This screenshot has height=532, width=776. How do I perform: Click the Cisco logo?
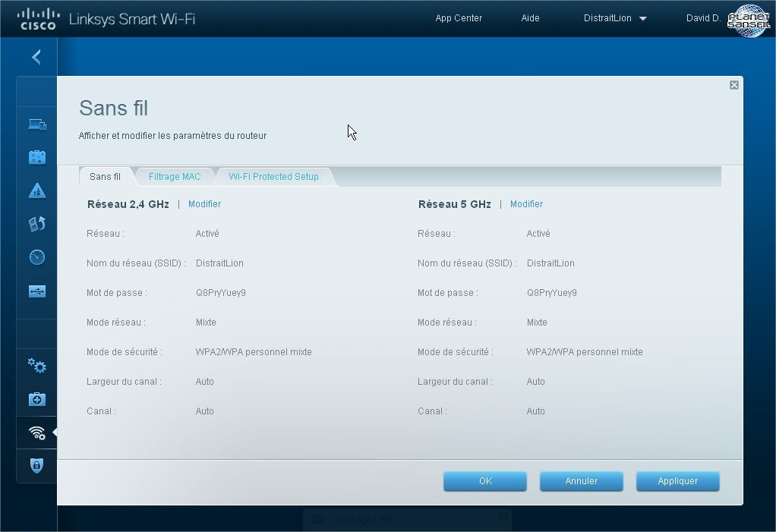click(38, 19)
